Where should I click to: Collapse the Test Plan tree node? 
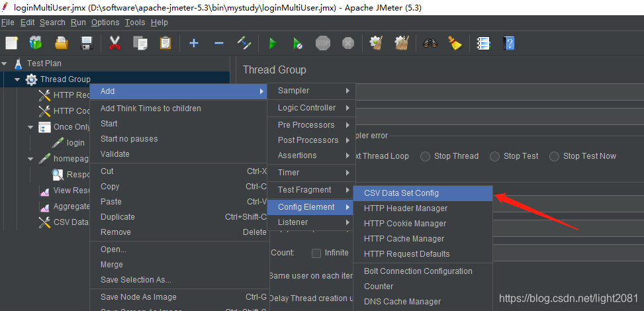[x=5, y=64]
